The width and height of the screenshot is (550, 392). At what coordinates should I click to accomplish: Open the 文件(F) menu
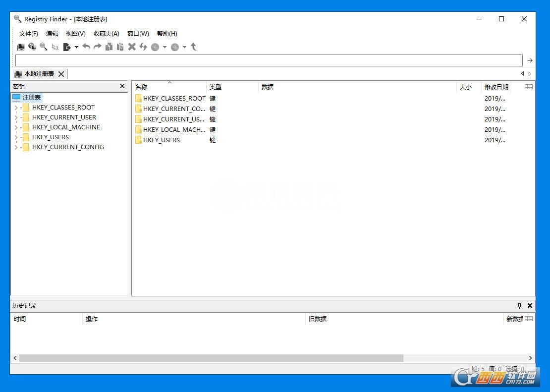pyautogui.click(x=28, y=33)
